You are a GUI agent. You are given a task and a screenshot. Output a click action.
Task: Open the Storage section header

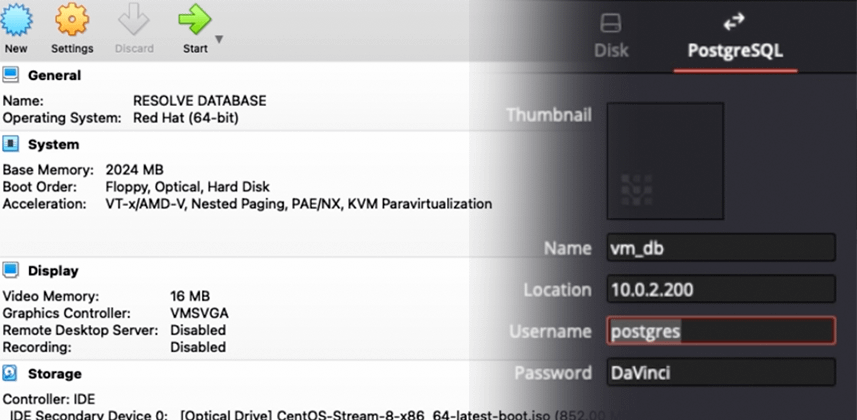pyautogui.click(x=55, y=374)
